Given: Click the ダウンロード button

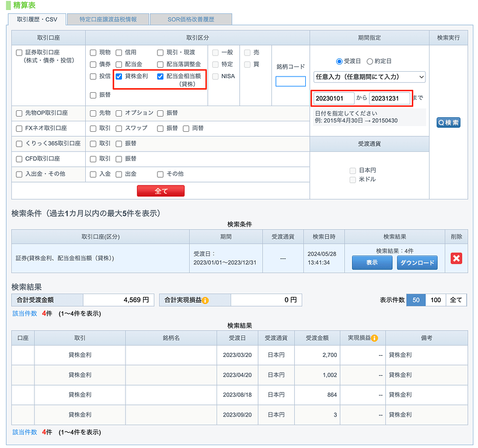Looking at the screenshot, I should [417, 262].
